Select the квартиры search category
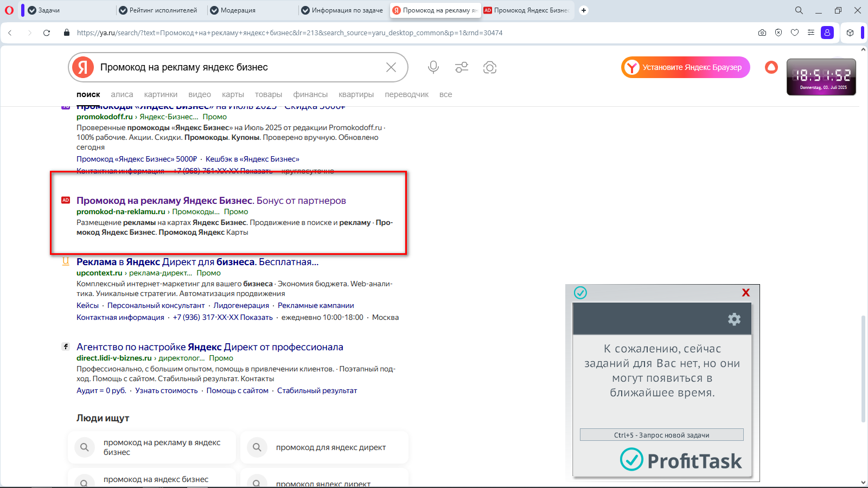 [356, 94]
